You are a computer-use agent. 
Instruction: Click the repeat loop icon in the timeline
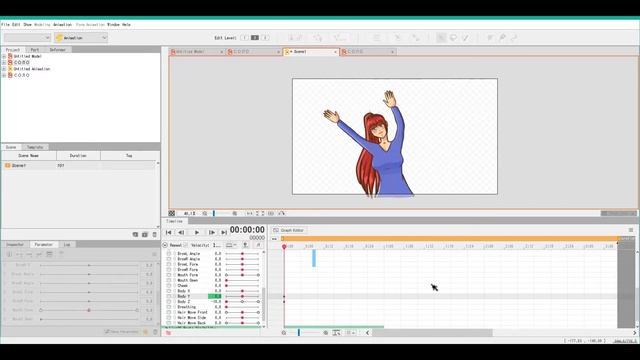tap(165, 245)
